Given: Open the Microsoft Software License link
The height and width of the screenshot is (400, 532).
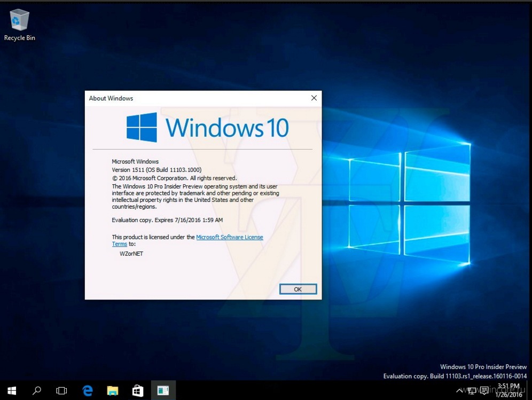Looking at the screenshot, I should pyautogui.click(x=229, y=237).
